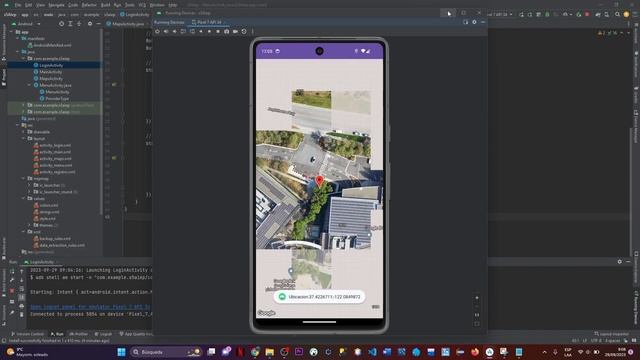Take an emulator screenshot with camera icon
The width and height of the screenshot is (640, 360).
[x=227, y=31]
